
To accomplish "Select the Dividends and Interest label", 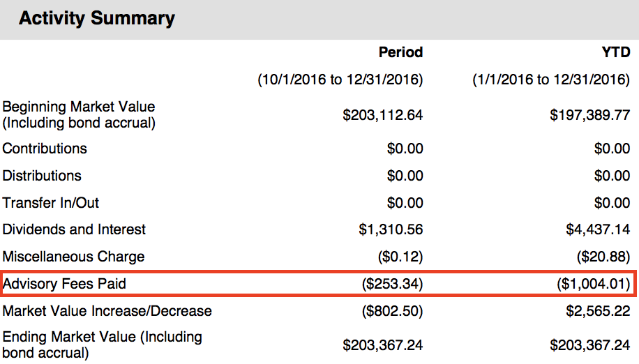I will [x=74, y=229].
